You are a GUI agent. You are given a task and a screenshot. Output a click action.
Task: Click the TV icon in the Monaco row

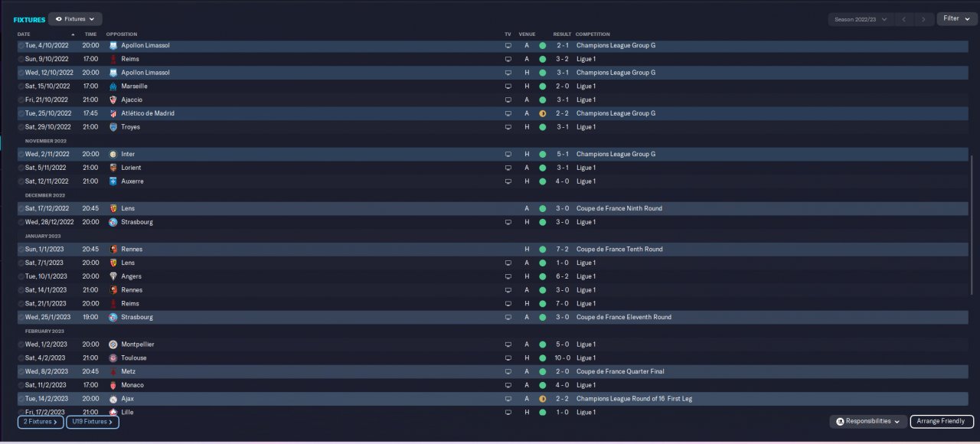point(508,385)
